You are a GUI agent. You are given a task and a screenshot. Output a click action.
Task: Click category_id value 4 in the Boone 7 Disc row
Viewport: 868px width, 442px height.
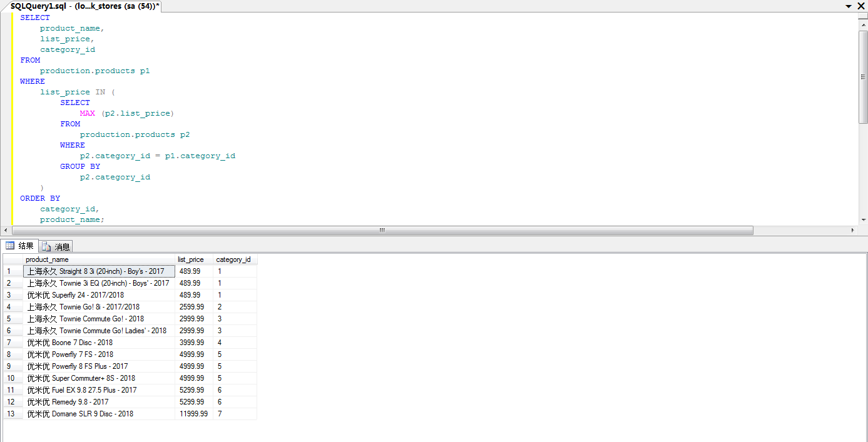tap(235, 343)
